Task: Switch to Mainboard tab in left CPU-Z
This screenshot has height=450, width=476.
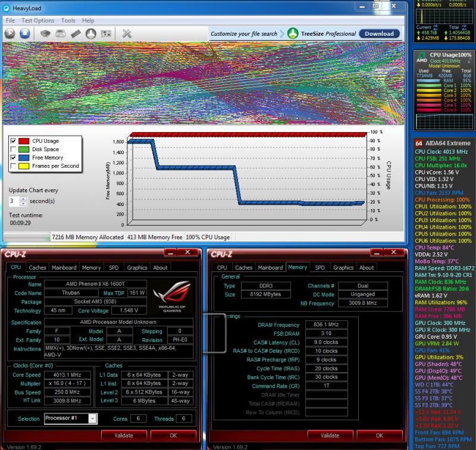Action: 64,268
